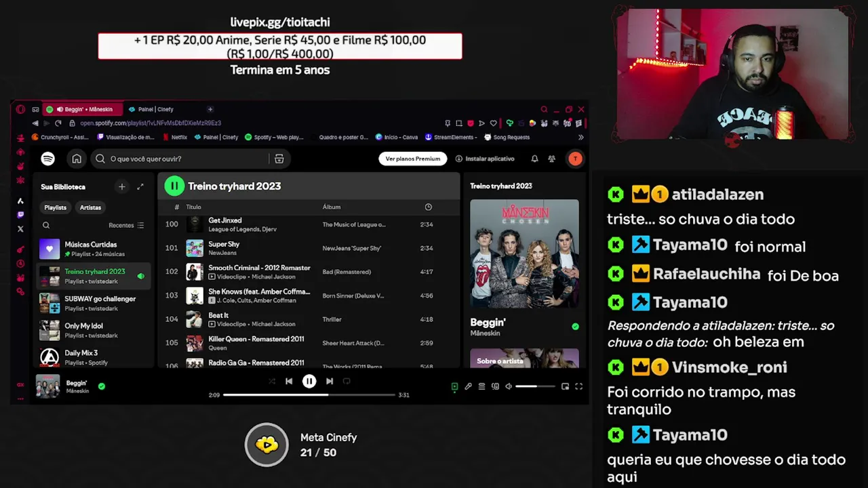Expand Sua Biblioteca panel to full width
Viewport: 868px width, 488px height.
(x=140, y=186)
